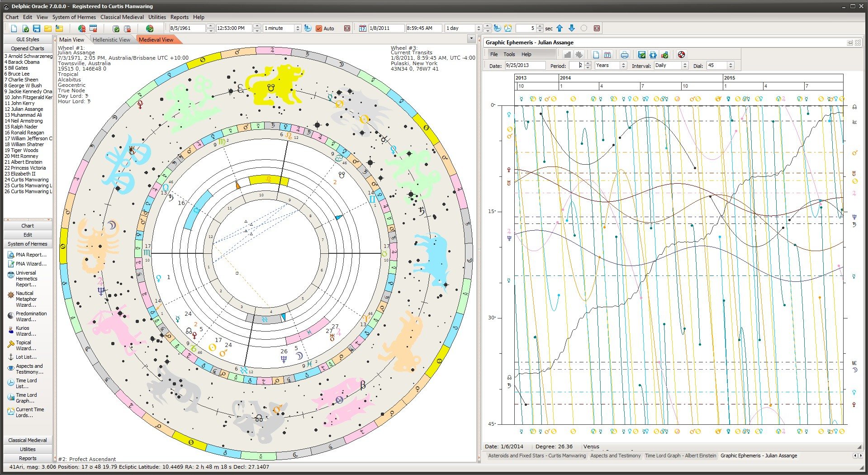This screenshot has width=868, height=475.
Task: Click the seconds value stepper beside 5
Action: [x=539, y=28]
